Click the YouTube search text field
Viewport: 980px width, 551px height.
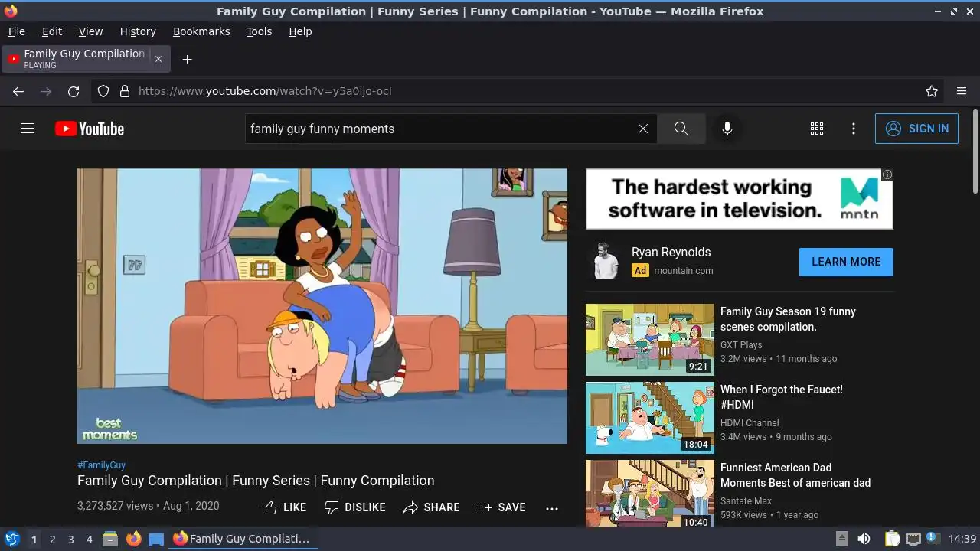click(x=440, y=129)
